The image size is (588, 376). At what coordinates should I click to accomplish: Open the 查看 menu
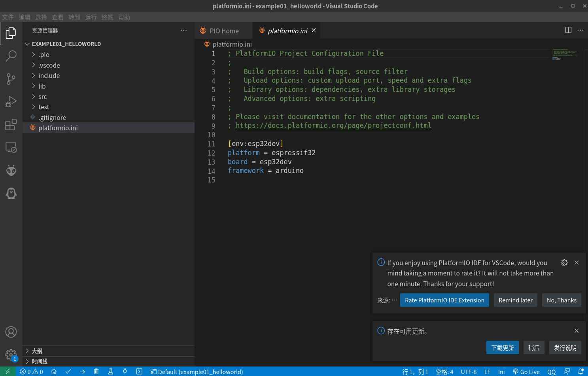pyautogui.click(x=58, y=17)
